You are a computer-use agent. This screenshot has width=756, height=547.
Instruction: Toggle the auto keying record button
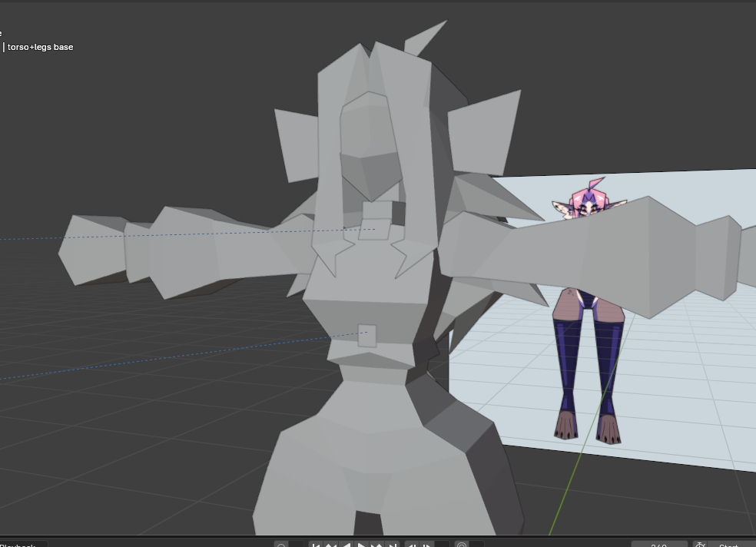281,545
